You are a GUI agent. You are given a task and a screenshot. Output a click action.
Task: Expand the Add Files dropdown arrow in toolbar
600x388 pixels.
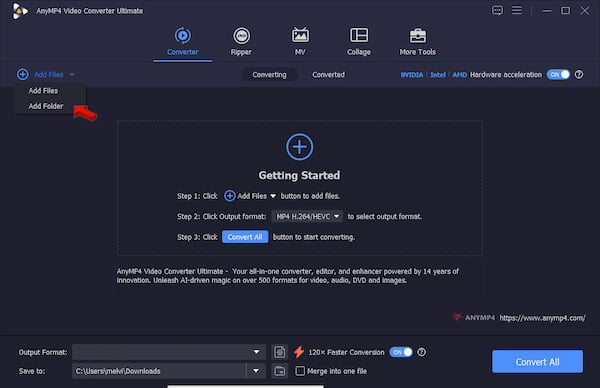click(72, 75)
